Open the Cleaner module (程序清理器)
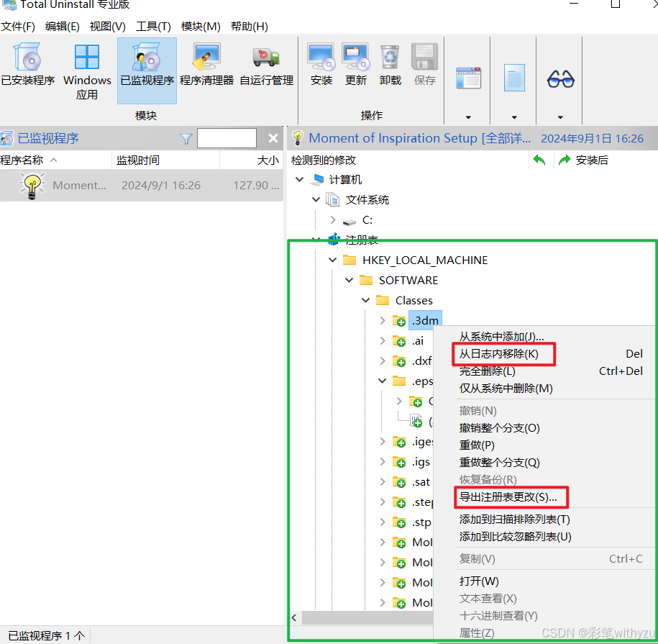Screen dimensions: 658x644 (206, 64)
